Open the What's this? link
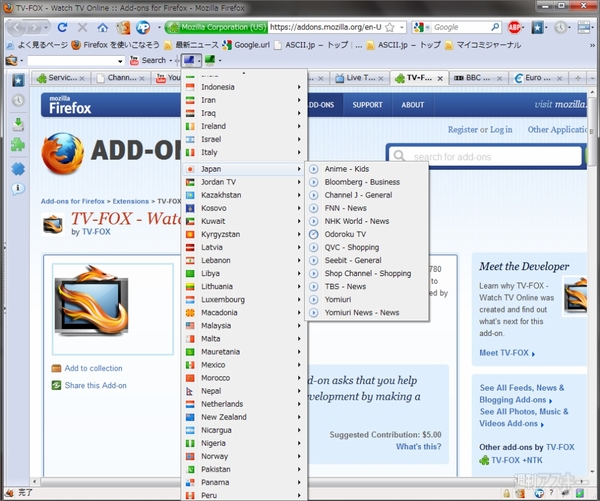600x501 pixels. [418, 447]
